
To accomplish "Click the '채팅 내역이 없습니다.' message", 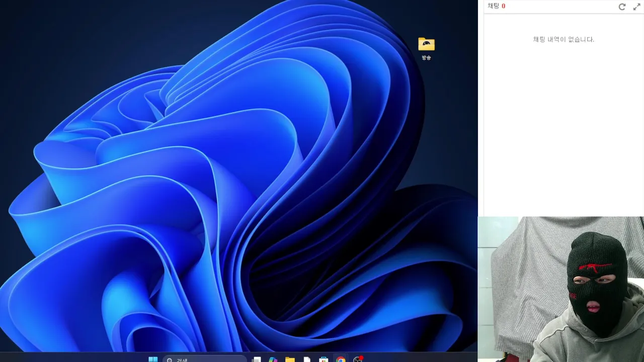I will (x=563, y=39).
